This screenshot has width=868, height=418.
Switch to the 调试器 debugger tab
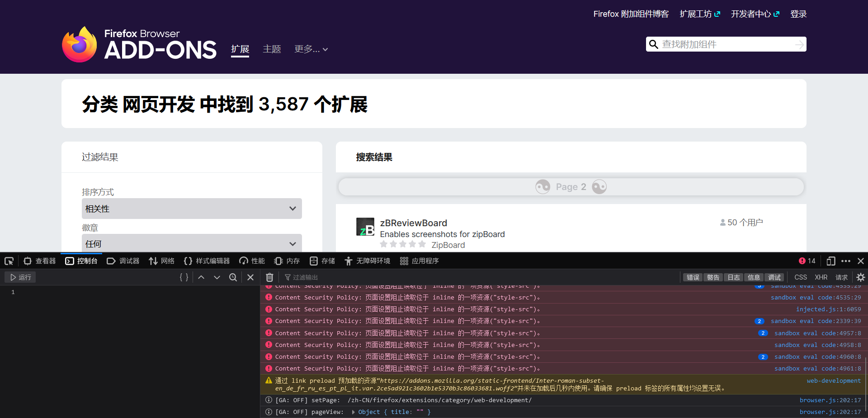(x=123, y=261)
